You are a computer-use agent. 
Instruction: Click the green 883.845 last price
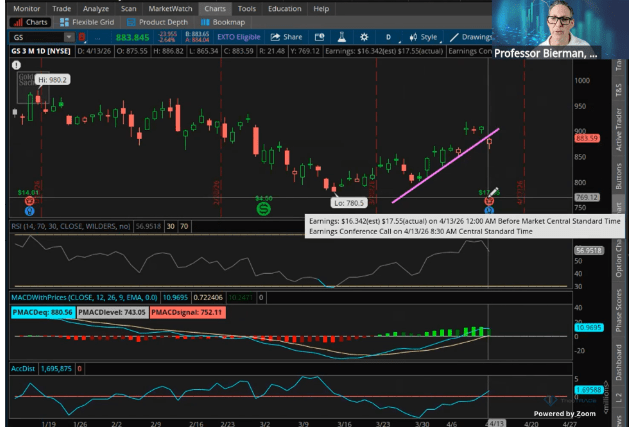pos(132,38)
